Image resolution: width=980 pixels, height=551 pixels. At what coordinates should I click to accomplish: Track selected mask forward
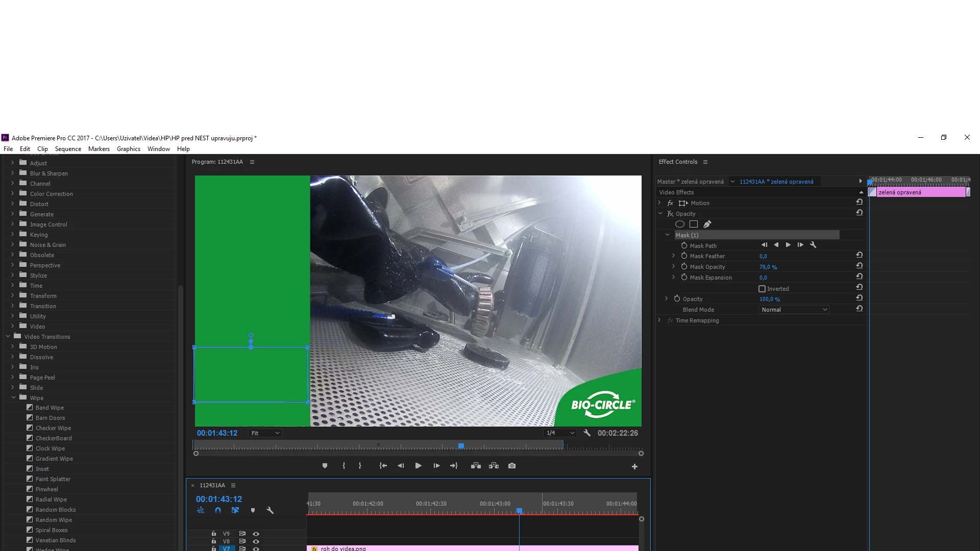tap(788, 245)
